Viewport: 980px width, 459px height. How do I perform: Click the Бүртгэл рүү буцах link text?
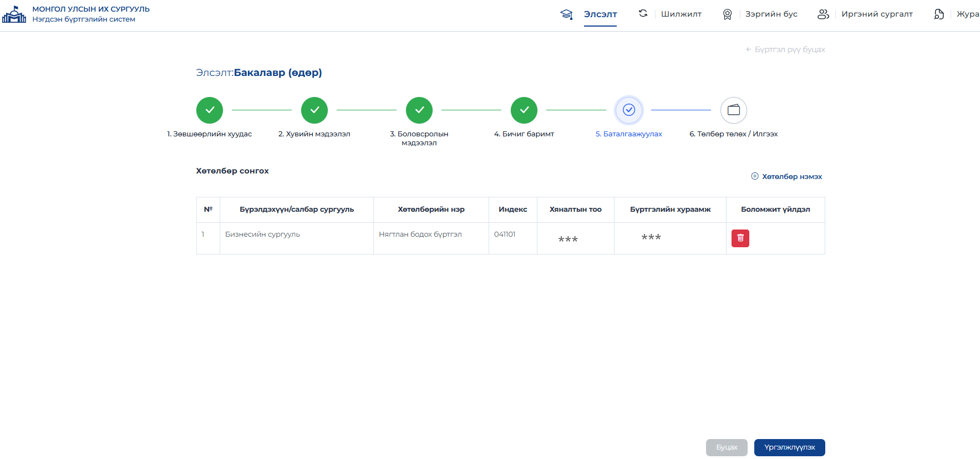tap(790, 49)
